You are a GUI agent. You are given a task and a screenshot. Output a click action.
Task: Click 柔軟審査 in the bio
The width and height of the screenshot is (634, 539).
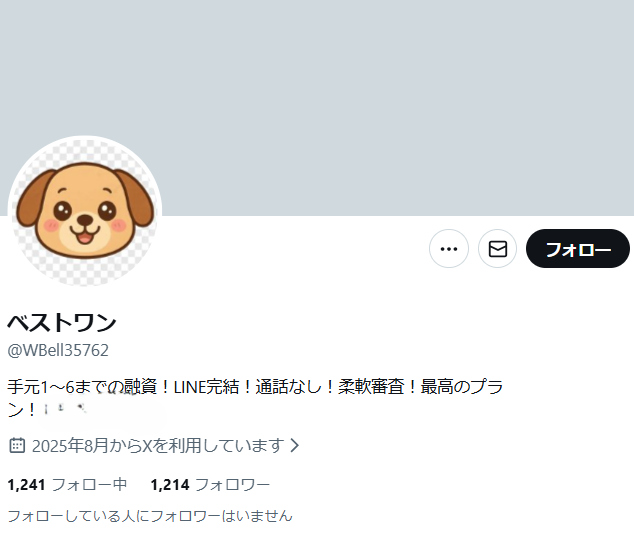click(x=371, y=387)
